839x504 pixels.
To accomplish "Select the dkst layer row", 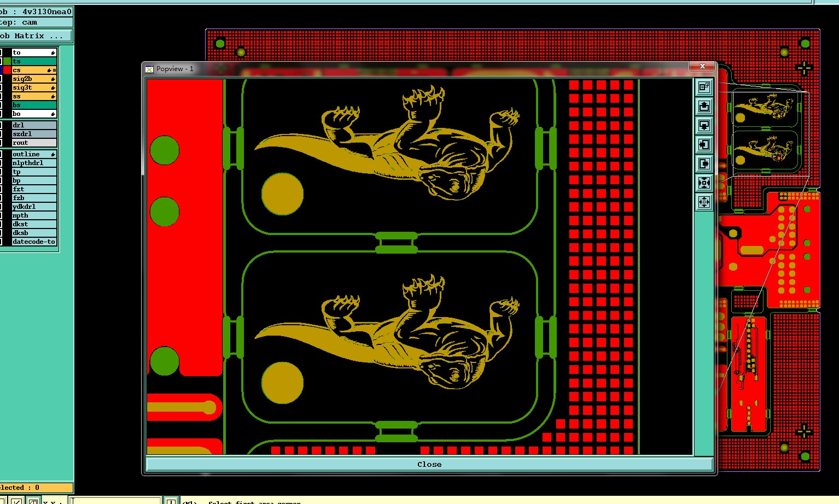I will tap(34, 224).
